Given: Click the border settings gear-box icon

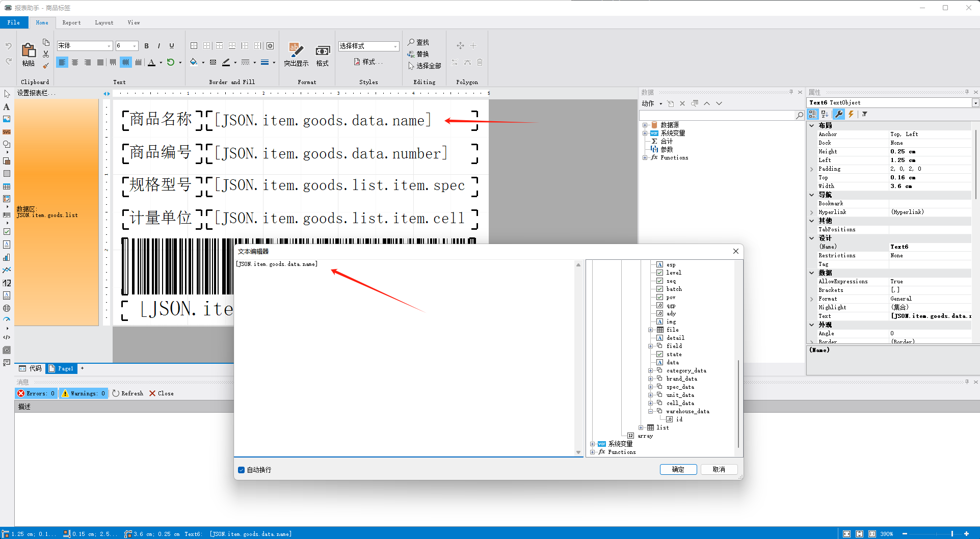Looking at the screenshot, I should coord(270,46).
